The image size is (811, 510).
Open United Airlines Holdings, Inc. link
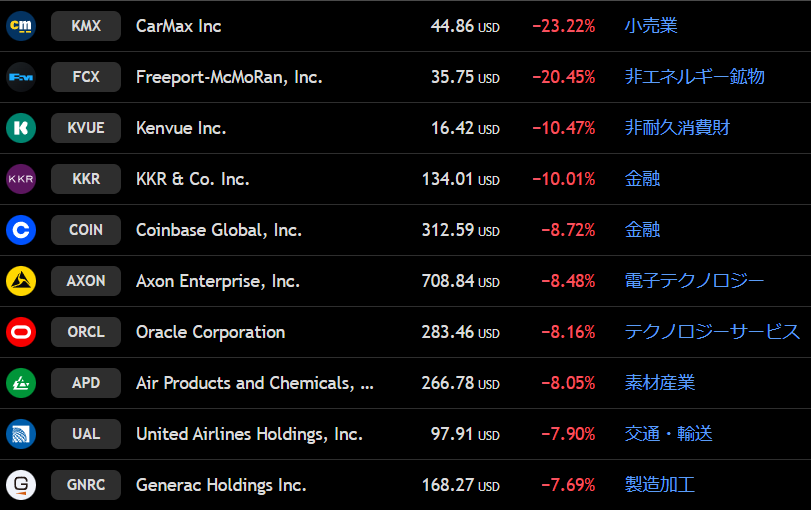[249, 434]
